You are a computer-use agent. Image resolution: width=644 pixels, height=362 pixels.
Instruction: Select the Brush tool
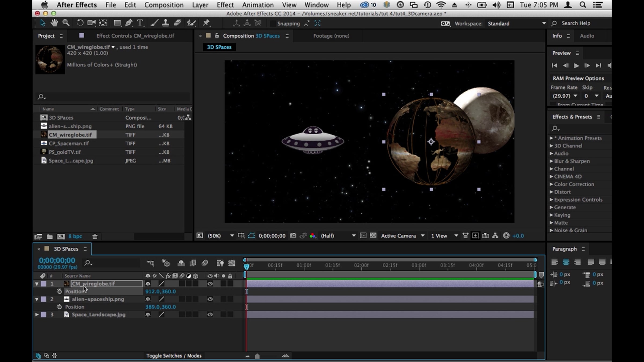(154, 23)
